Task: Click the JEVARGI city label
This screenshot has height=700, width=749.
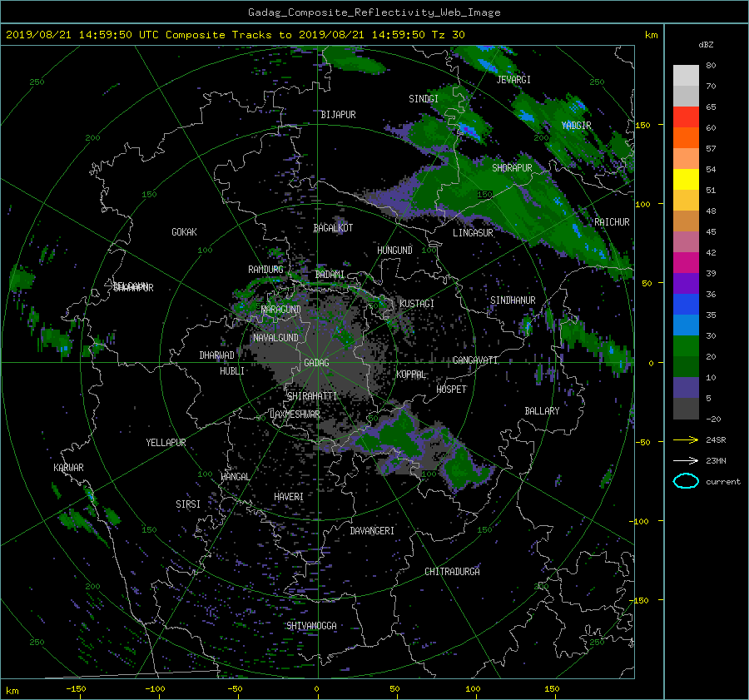Action: (x=513, y=80)
